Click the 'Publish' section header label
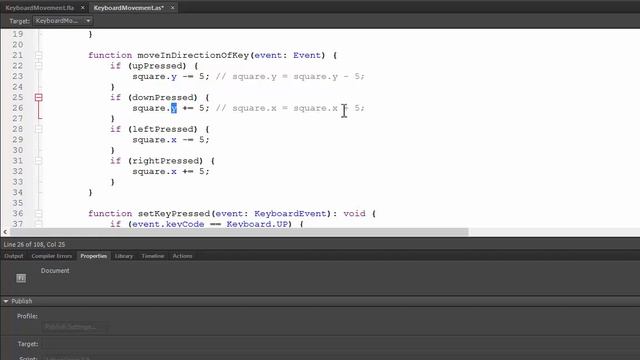This screenshot has width=640, height=360. tap(22, 301)
